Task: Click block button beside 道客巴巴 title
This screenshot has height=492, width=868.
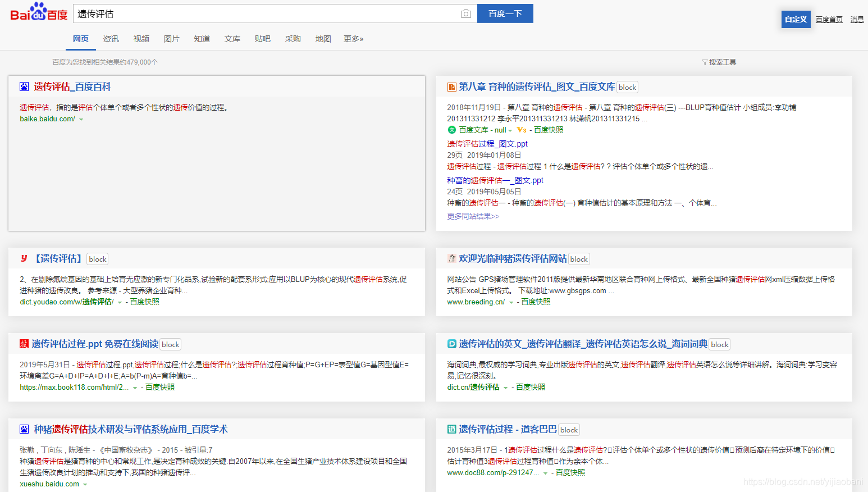Action: pos(569,430)
